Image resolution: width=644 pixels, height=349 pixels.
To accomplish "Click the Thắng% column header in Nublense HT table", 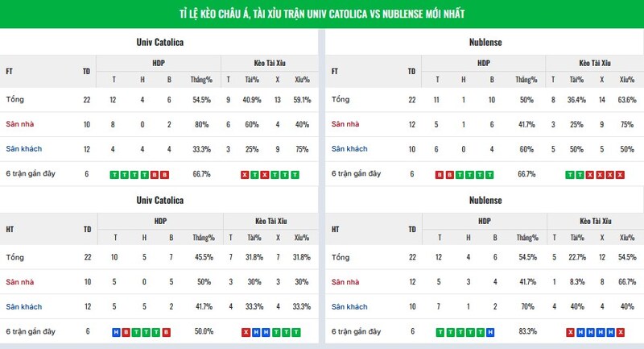I will click(526, 238).
